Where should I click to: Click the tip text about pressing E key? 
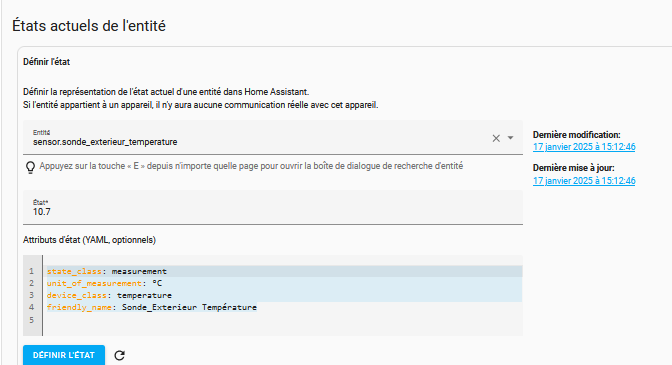tap(251, 166)
